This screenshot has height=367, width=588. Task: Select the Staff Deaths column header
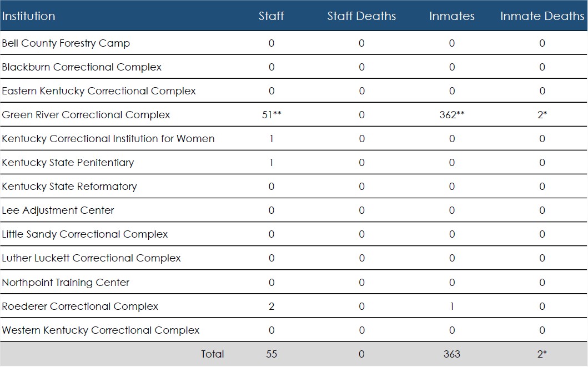click(x=361, y=16)
